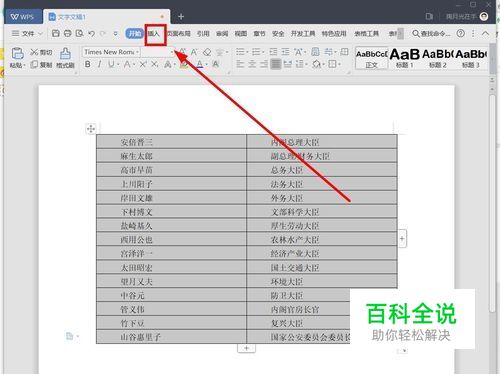Click the WPS home button
This screenshot has height=374, width=500.
tap(23, 16)
